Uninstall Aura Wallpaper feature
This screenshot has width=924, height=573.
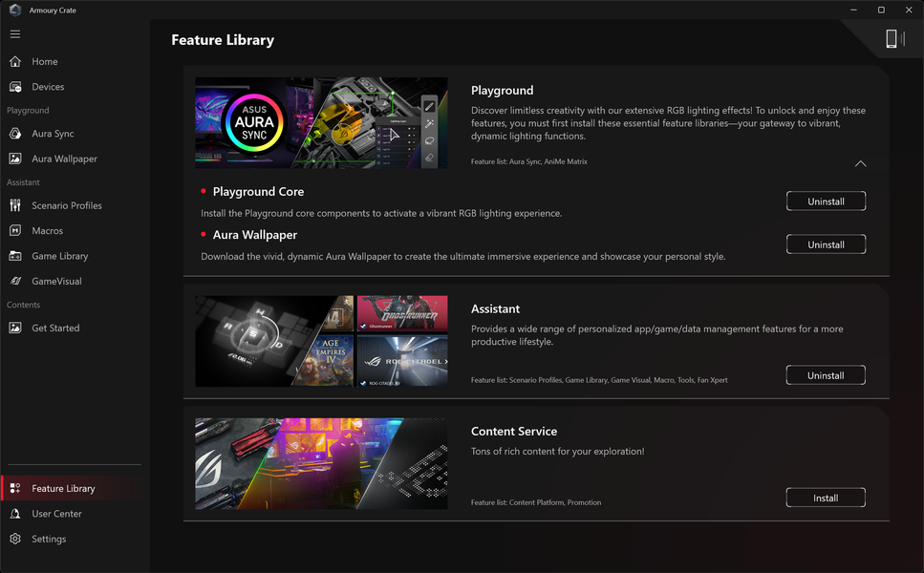(x=826, y=244)
